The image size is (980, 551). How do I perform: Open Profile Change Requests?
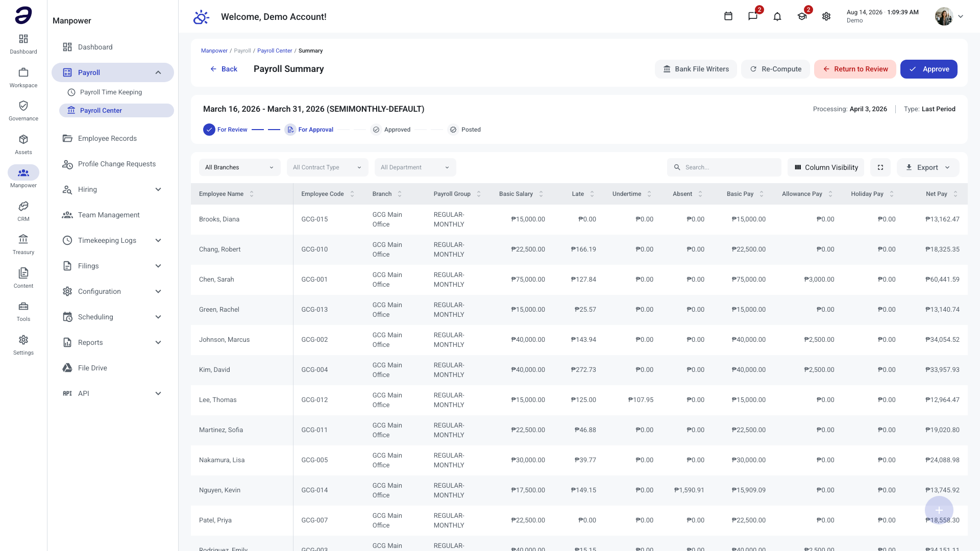(112, 164)
